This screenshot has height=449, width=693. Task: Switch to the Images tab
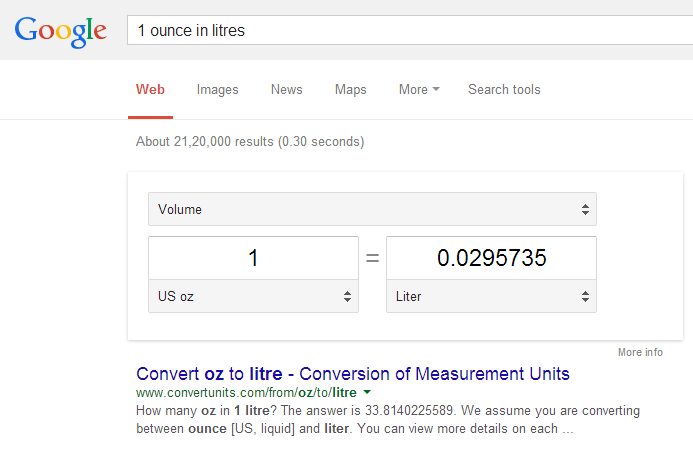coord(217,90)
